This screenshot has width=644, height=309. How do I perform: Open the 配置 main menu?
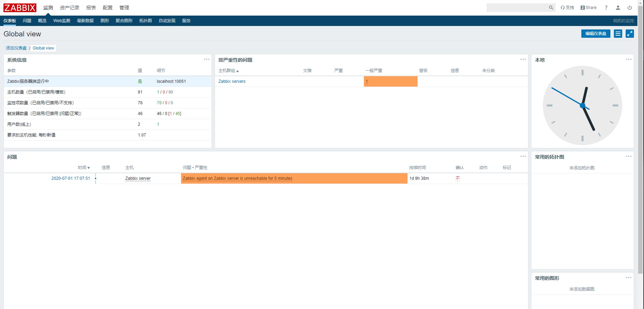click(x=108, y=8)
